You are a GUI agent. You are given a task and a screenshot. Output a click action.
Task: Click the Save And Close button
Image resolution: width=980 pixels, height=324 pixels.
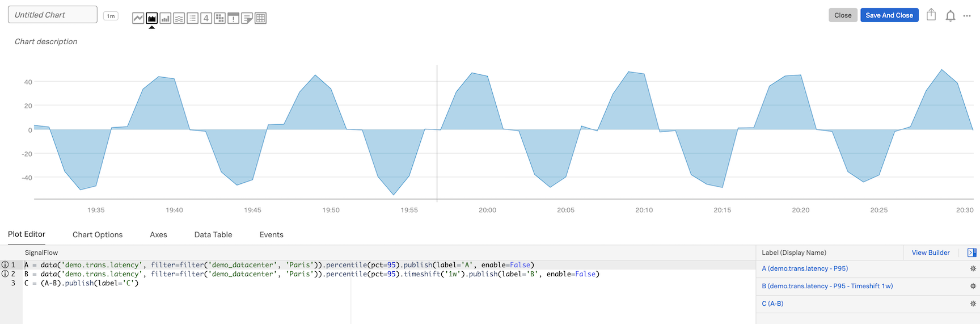889,15
